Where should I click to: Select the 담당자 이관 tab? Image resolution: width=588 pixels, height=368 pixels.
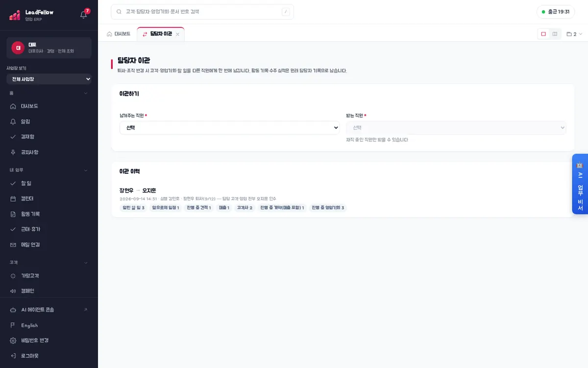161,34
